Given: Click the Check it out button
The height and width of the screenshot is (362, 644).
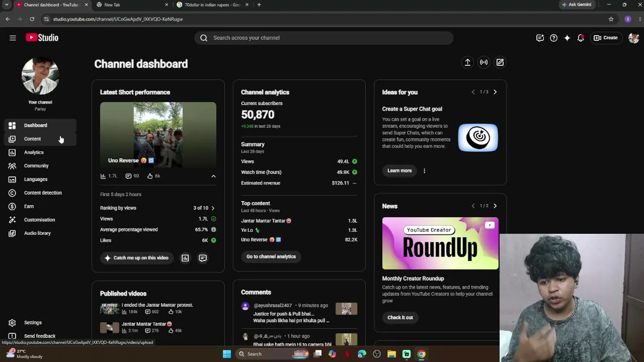Looking at the screenshot, I should coord(400,318).
